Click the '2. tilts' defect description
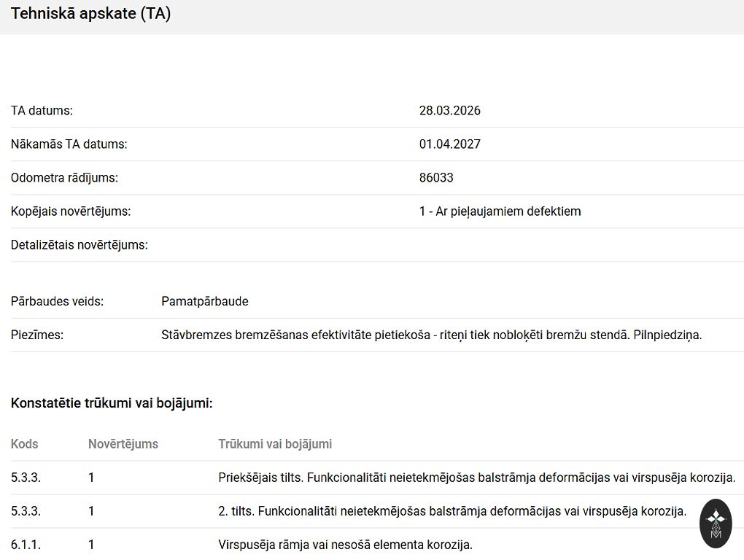 (452, 512)
